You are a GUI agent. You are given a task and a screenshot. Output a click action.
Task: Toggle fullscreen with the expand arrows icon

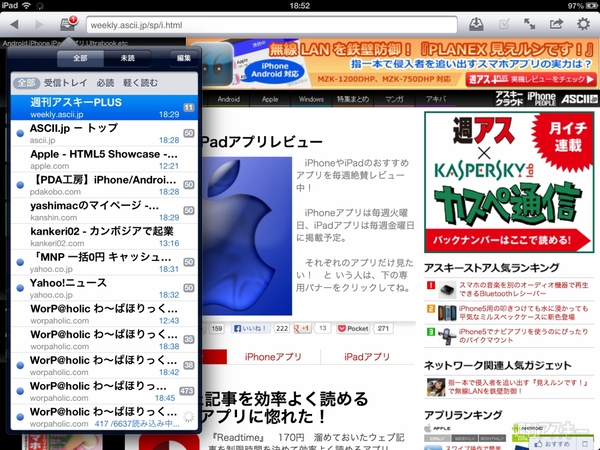coord(530,24)
